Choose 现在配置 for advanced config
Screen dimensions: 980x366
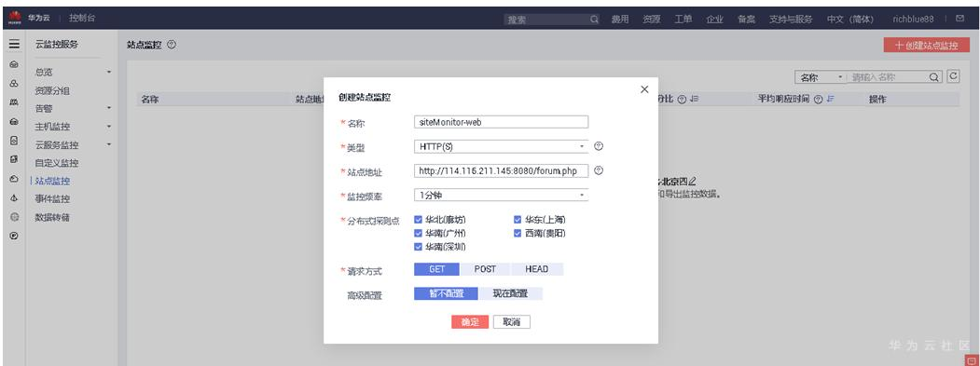click(x=510, y=293)
